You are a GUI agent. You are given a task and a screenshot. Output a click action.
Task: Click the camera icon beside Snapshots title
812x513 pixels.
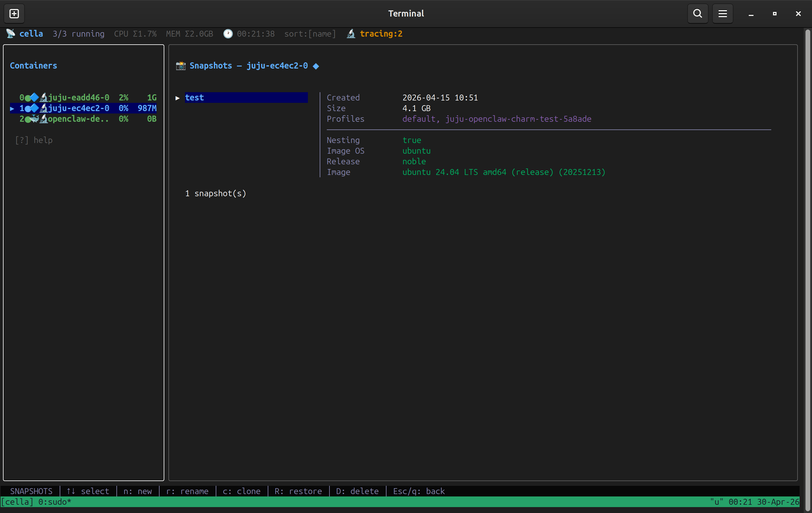[x=181, y=66]
